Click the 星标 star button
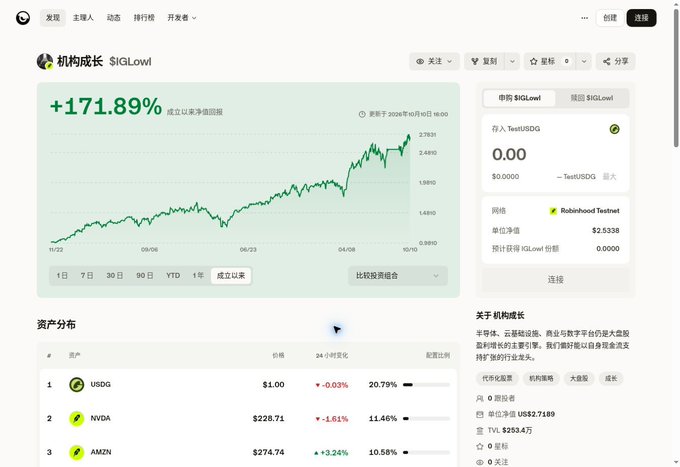 coord(549,62)
